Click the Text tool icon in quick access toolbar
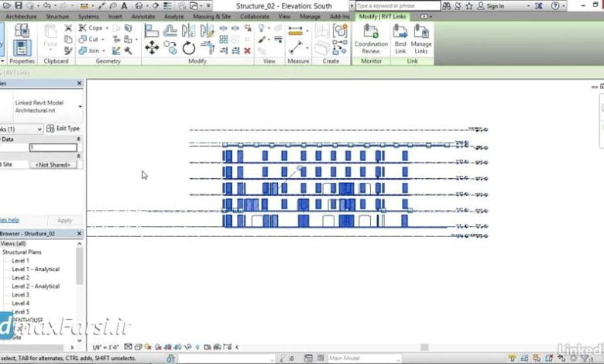 (x=124, y=5)
